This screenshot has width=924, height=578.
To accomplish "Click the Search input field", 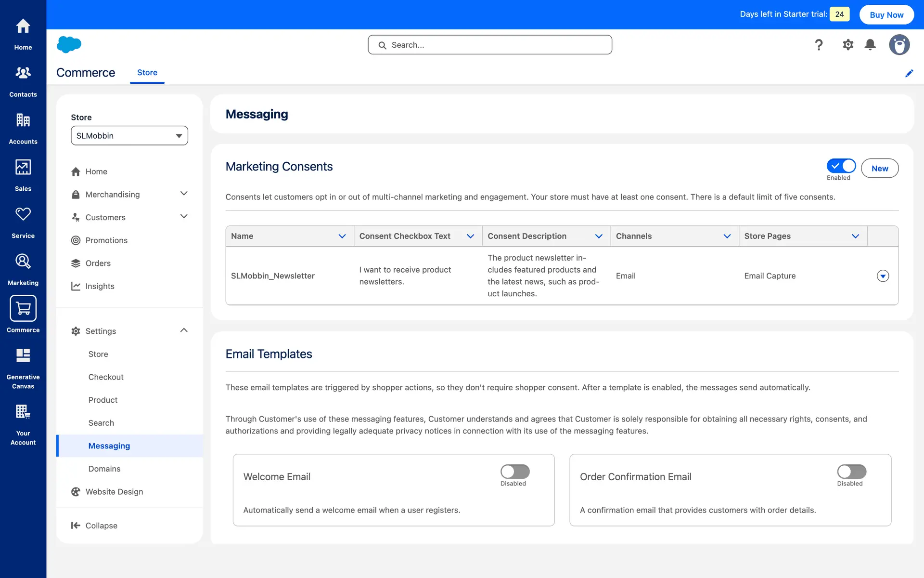I will point(490,45).
